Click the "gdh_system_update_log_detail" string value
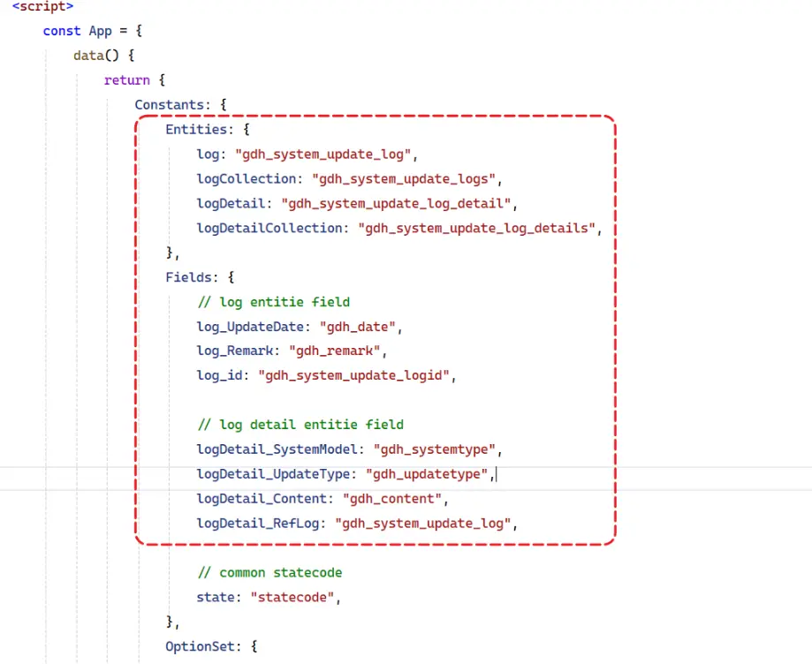This screenshot has width=812, height=664. point(397,204)
